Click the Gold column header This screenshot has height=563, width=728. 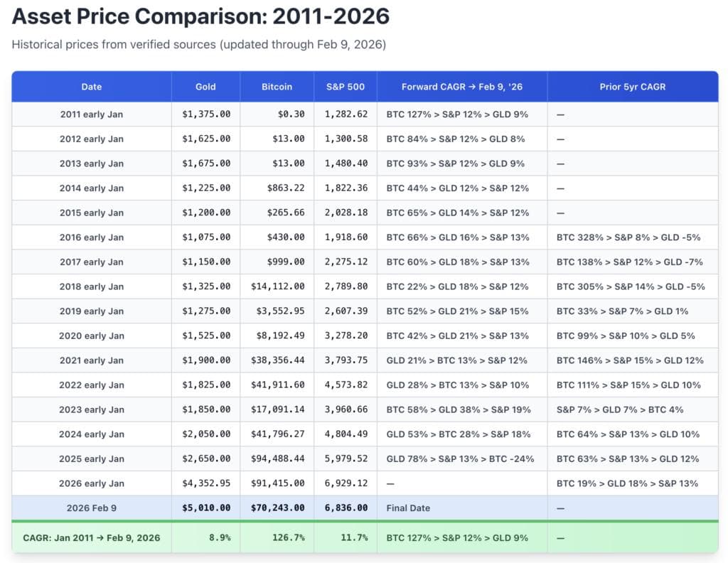[205, 87]
